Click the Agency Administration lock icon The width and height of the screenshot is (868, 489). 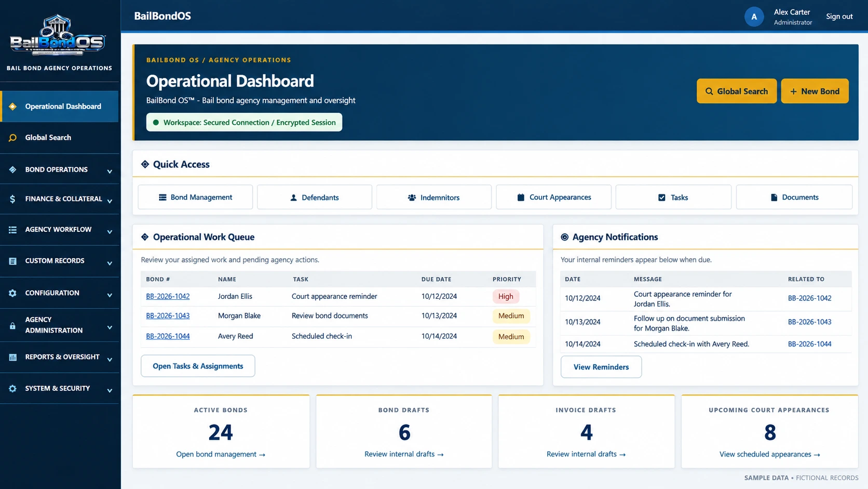pos(12,326)
